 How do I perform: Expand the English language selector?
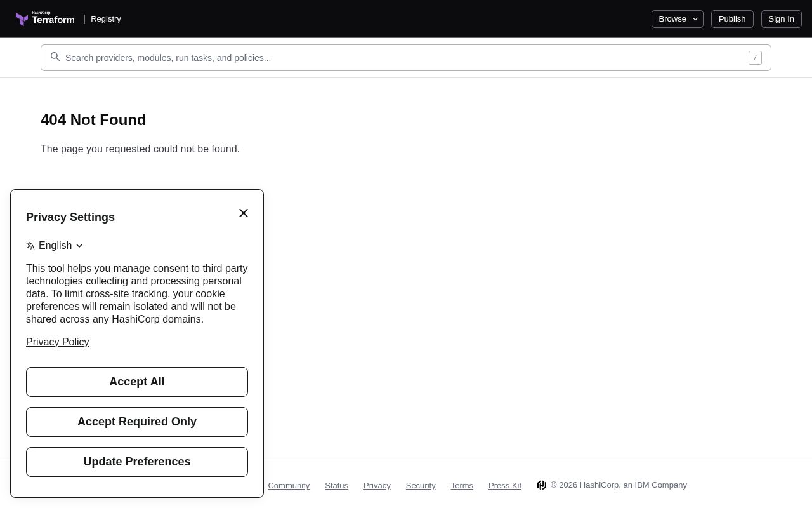55,246
